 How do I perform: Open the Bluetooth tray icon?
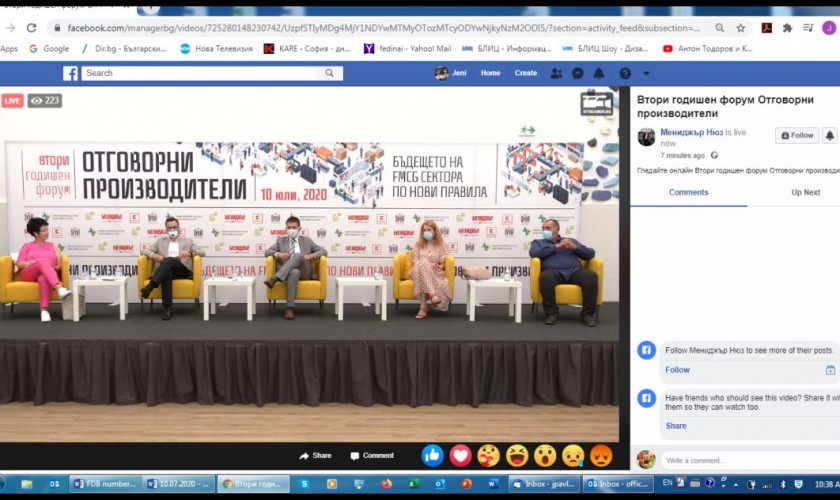pyautogui.click(x=783, y=484)
